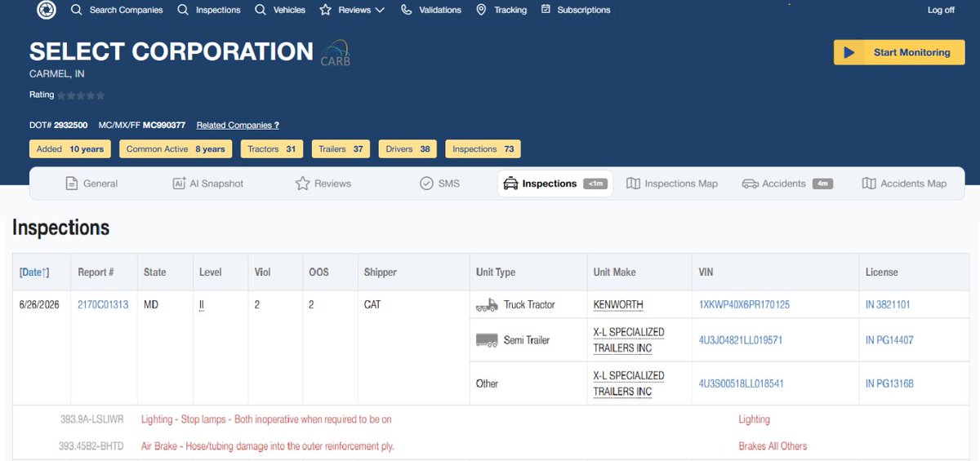Click the Inspections tab car icon
This screenshot has width=980, height=461.
[x=510, y=184]
